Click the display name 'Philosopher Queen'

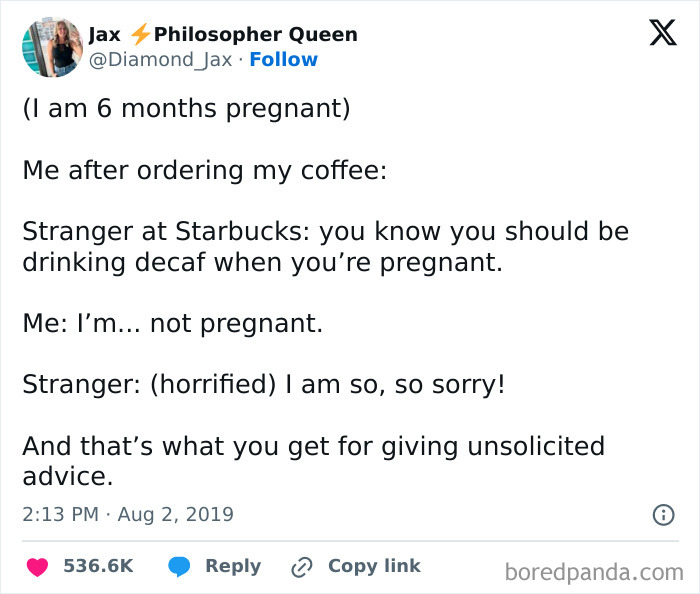click(256, 35)
